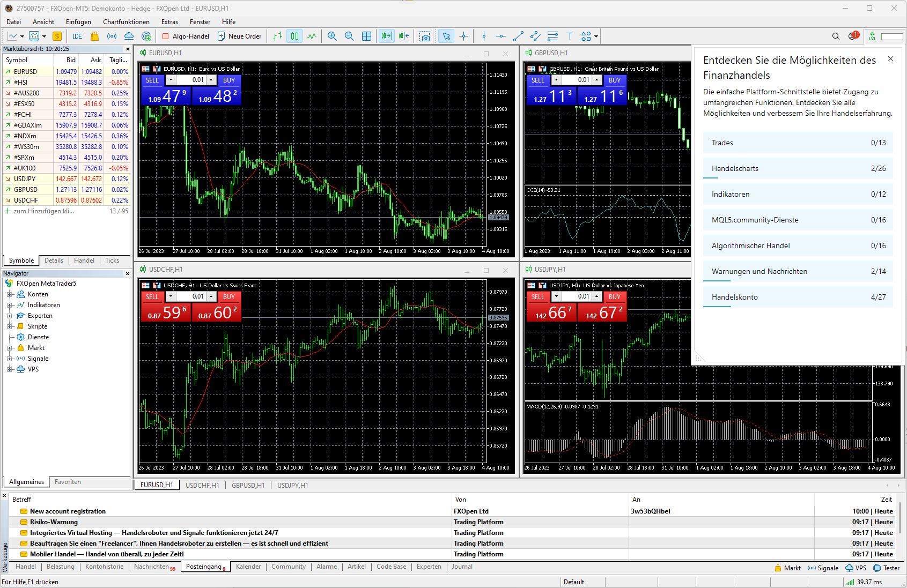Switch to the USDCHF,H1 chart tab

point(202,485)
